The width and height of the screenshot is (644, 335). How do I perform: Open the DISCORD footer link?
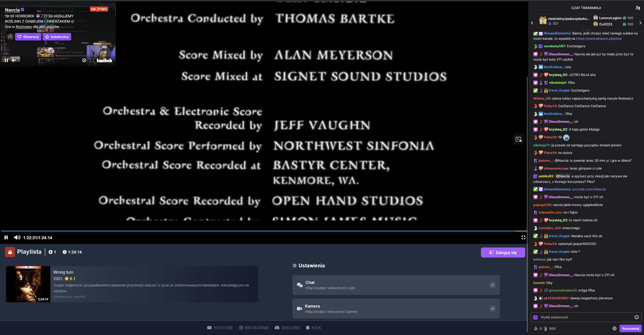point(287,328)
